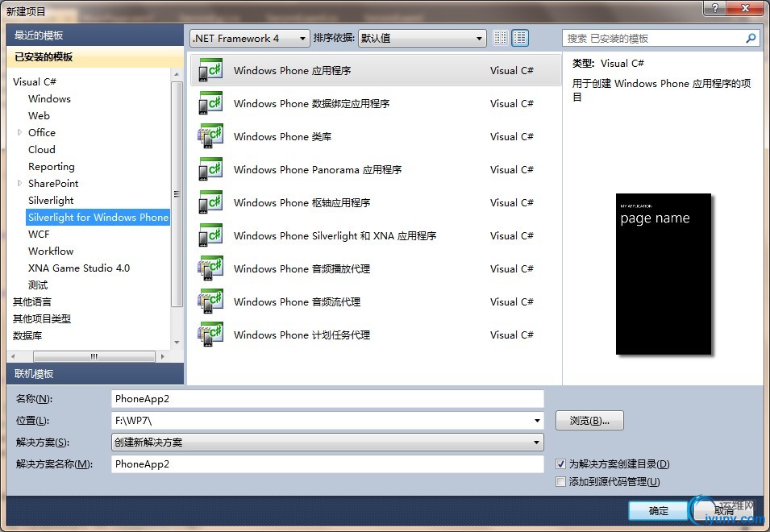
Task: Select the Windows Phone 类库 template icon
Action: 210,136
